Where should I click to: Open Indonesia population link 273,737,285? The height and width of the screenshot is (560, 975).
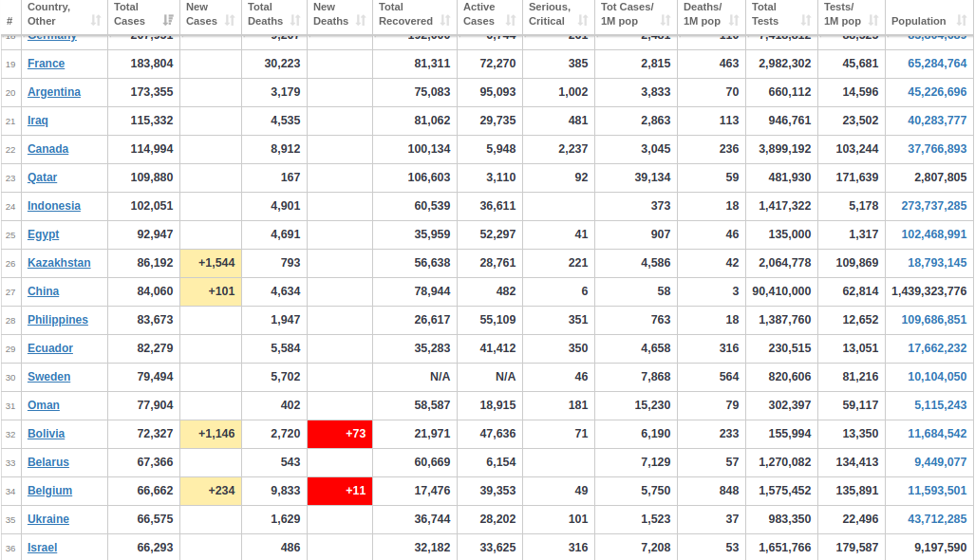(x=934, y=206)
